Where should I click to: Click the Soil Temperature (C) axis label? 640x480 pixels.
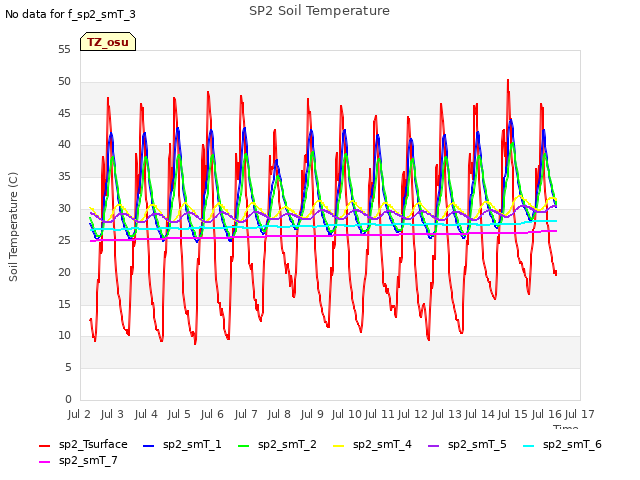point(13,227)
